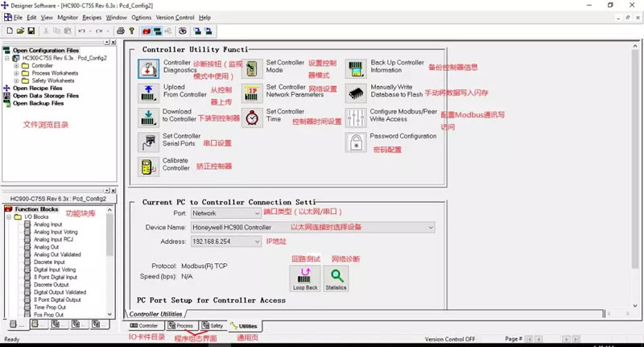Close the Open Configuration Files panel
644x347 pixels.
(x=114, y=43)
